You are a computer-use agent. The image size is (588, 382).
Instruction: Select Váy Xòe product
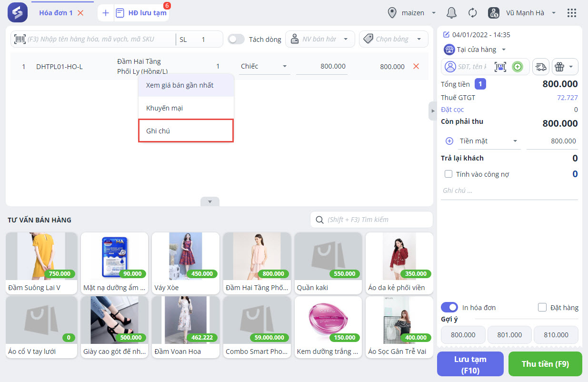tap(186, 263)
